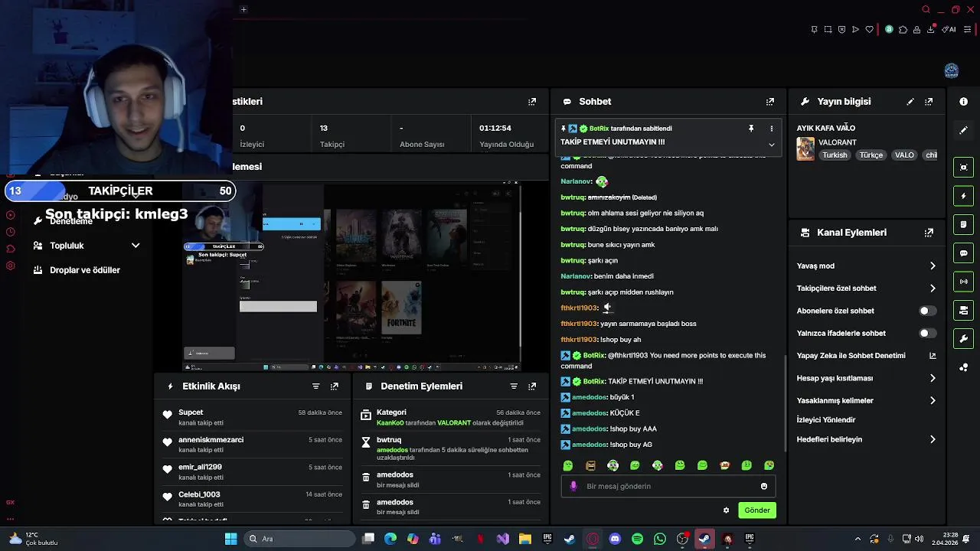Pop out the Sohbet chat panel
This screenshot has width=980, height=551.
[x=770, y=101]
